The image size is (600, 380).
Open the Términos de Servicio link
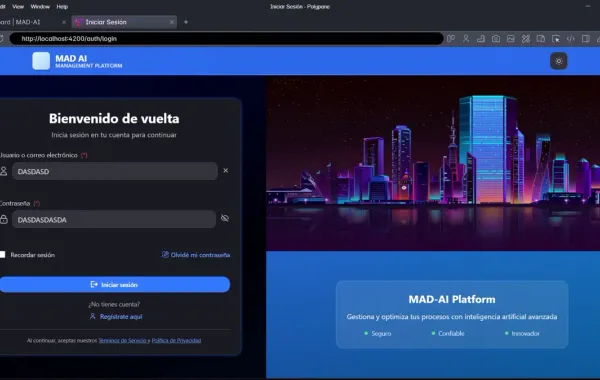click(x=122, y=340)
